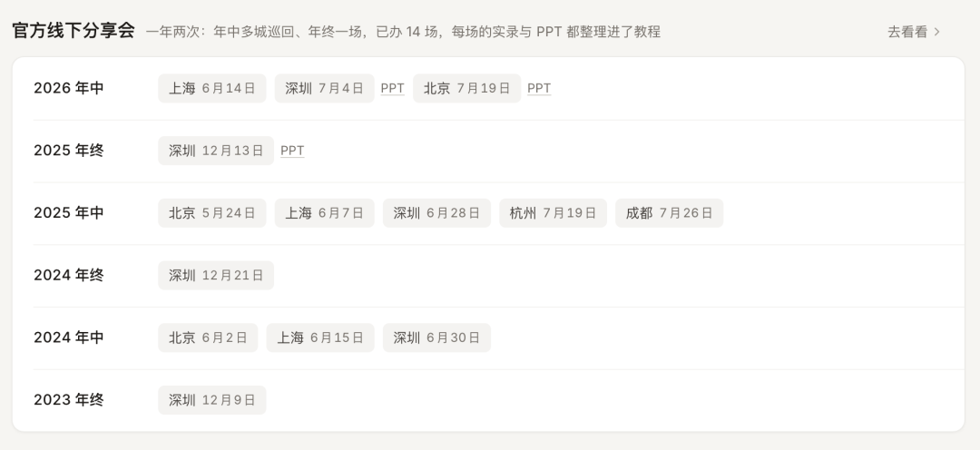Choose the 上海 6月7日 event chip
The width and height of the screenshot is (980, 450).
click(x=324, y=213)
